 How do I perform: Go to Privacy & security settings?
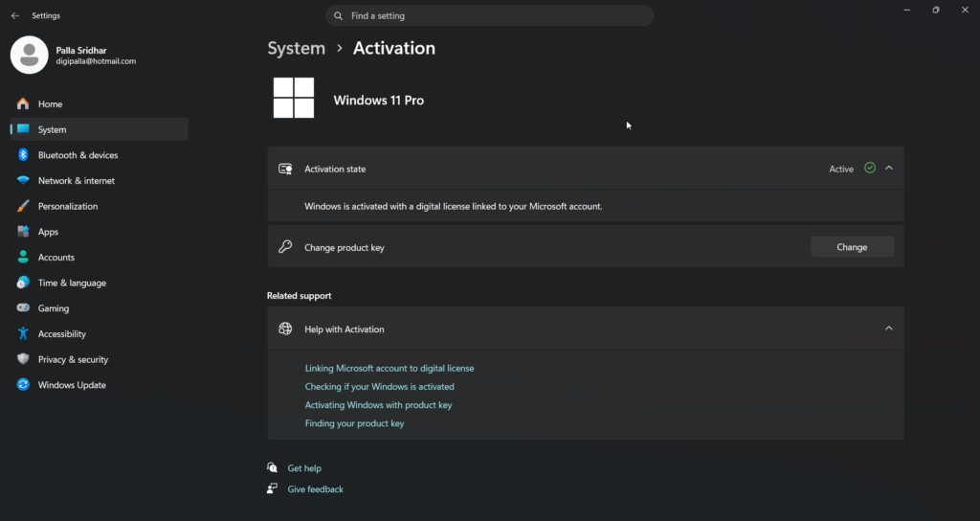click(100, 360)
